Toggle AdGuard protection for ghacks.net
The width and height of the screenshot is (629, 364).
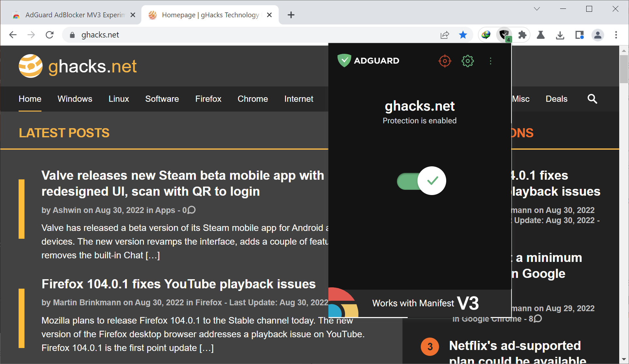click(420, 180)
